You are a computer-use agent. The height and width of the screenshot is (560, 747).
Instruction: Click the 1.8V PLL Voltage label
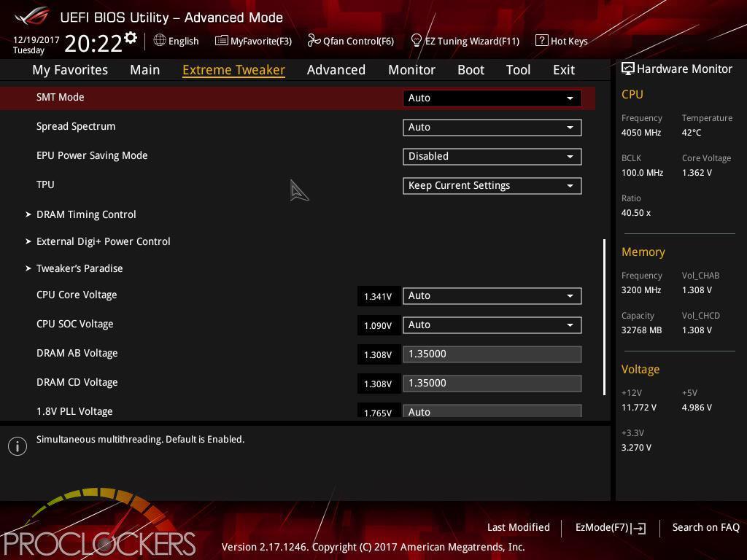tap(74, 411)
